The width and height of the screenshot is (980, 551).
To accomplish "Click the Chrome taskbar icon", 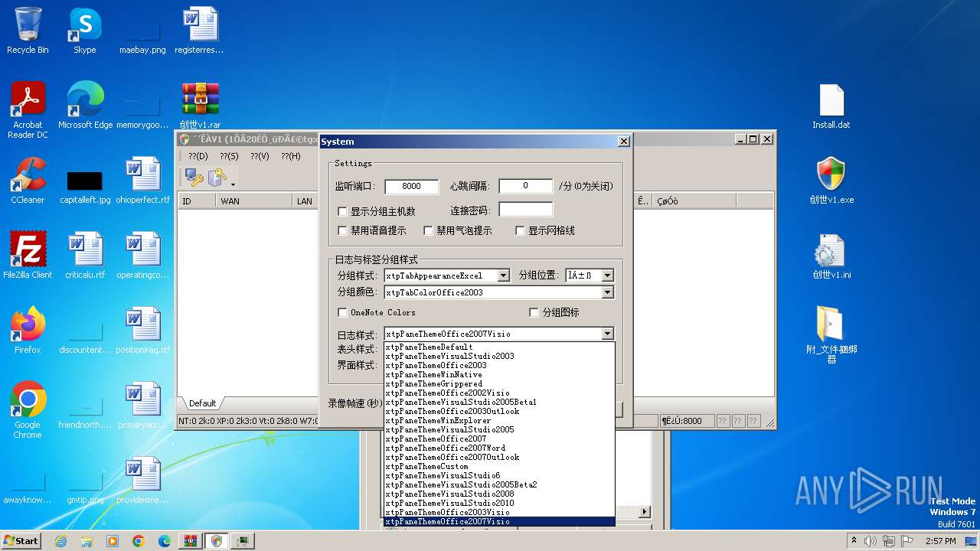I will click(x=139, y=541).
